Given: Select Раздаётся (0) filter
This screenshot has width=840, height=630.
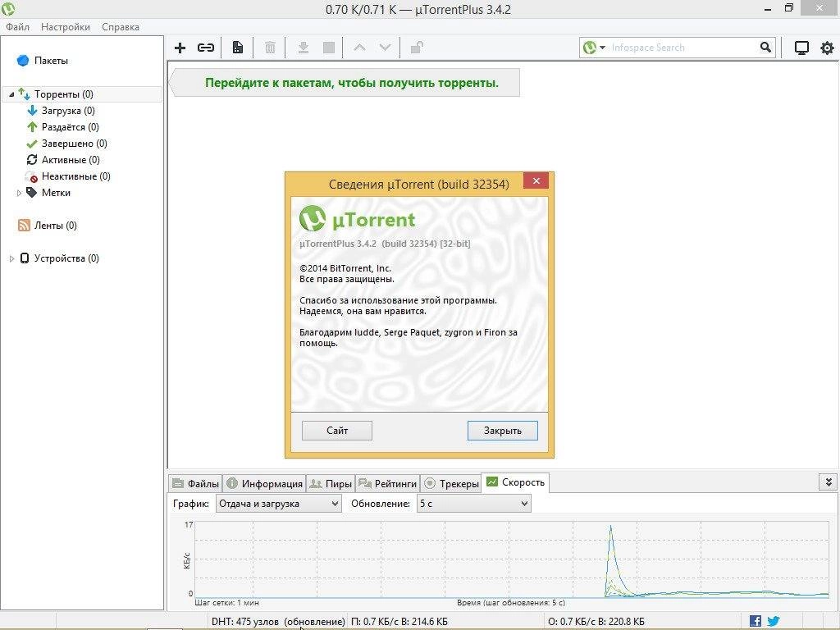Looking at the screenshot, I should (x=71, y=127).
